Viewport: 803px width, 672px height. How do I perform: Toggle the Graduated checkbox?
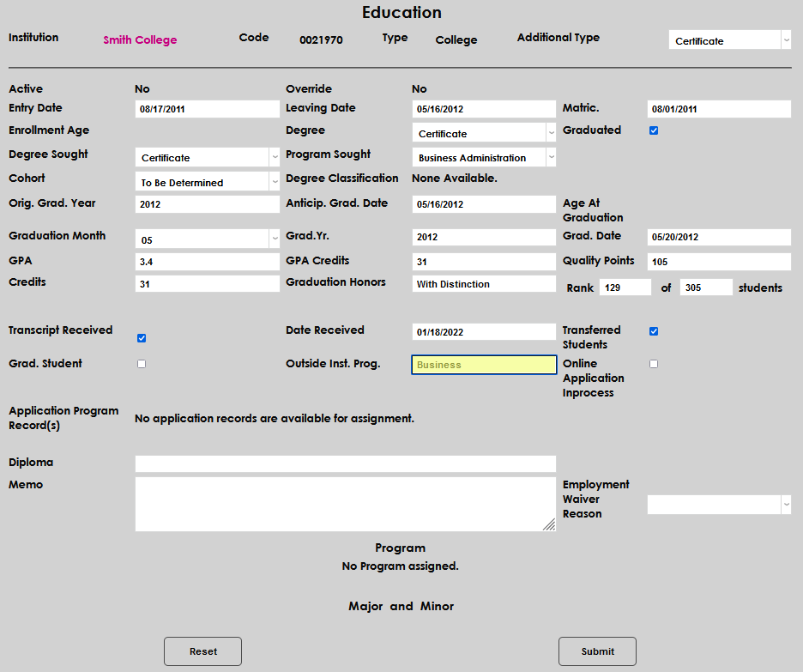[654, 130]
